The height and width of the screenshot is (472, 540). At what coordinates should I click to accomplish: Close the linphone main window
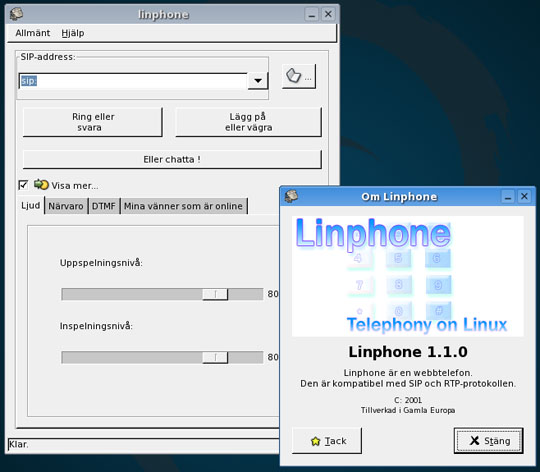[x=328, y=14]
